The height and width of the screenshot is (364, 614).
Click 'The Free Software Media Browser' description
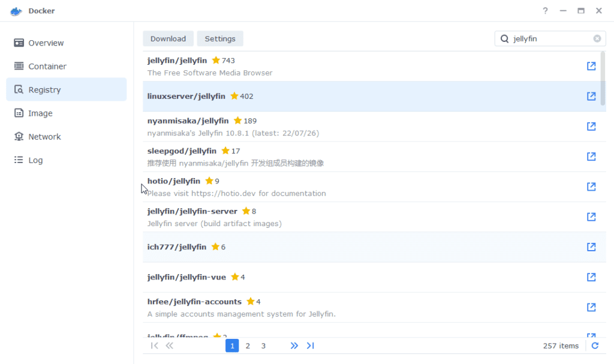pos(210,73)
